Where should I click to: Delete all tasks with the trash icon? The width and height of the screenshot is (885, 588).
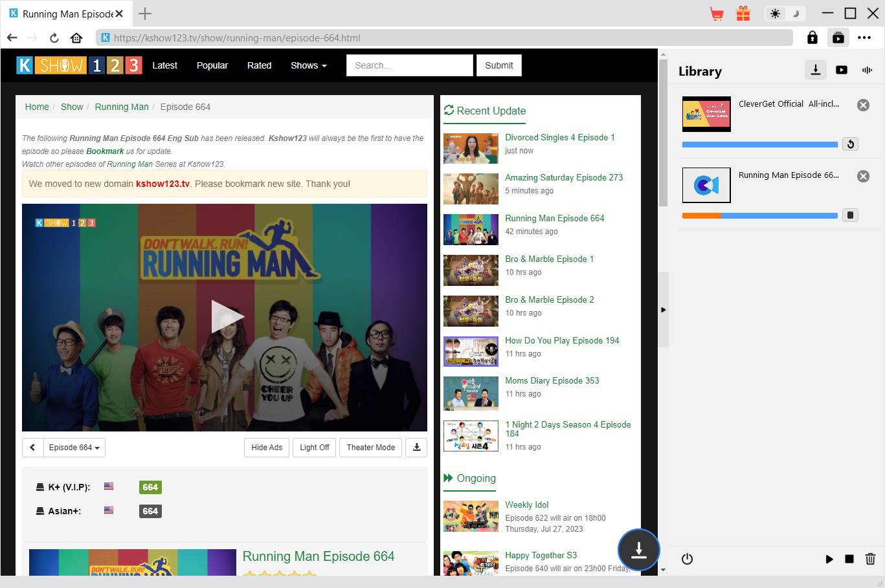(870, 559)
